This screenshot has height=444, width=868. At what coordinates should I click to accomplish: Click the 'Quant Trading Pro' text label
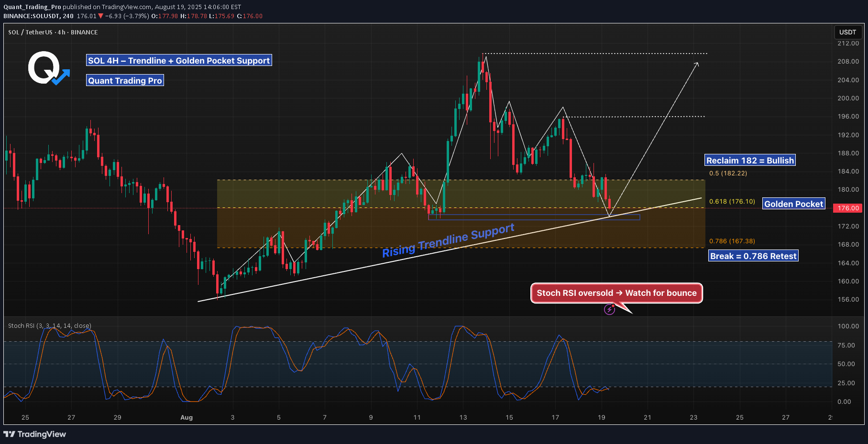coord(125,80)
